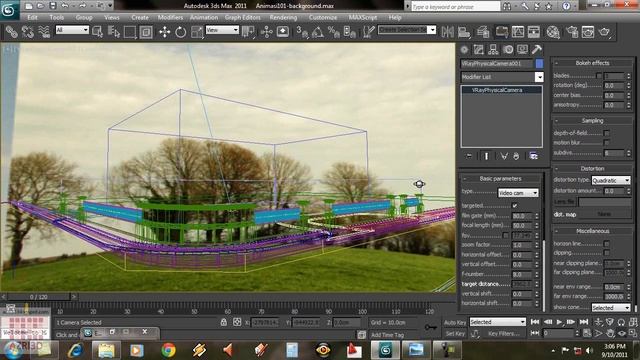
Task: Toggle the fov checkbox
Action: [x=506, y=235]
